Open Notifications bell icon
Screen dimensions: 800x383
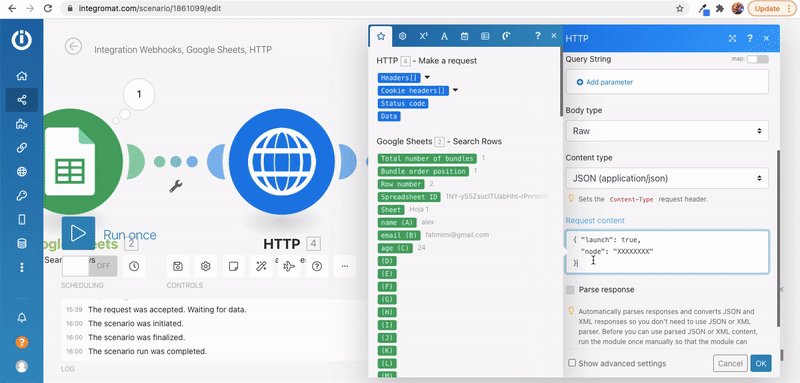point(21,318)
